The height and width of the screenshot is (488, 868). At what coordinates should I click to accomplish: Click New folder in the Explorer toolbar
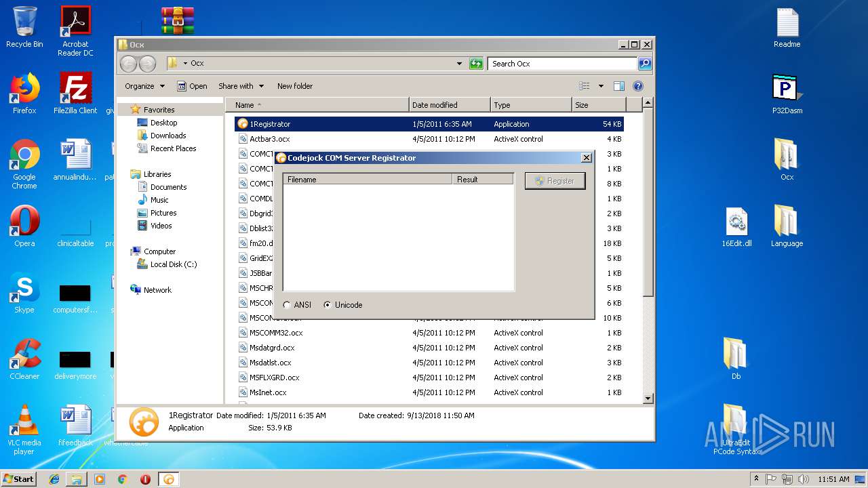295,86
